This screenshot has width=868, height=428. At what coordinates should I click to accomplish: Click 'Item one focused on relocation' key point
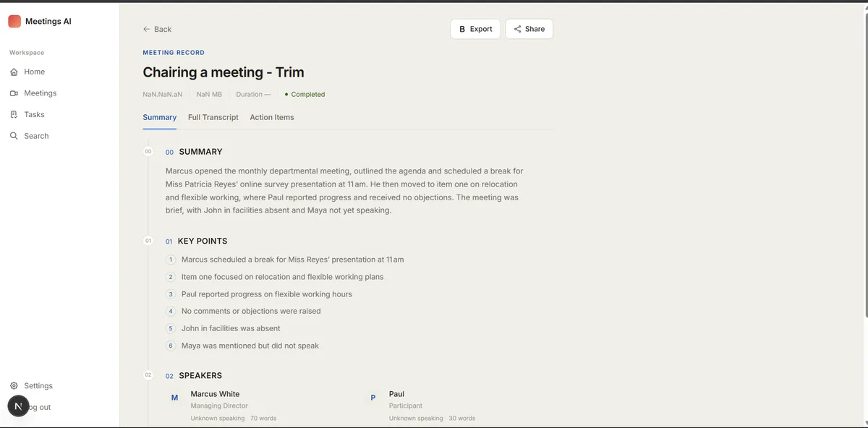(283, 277)
